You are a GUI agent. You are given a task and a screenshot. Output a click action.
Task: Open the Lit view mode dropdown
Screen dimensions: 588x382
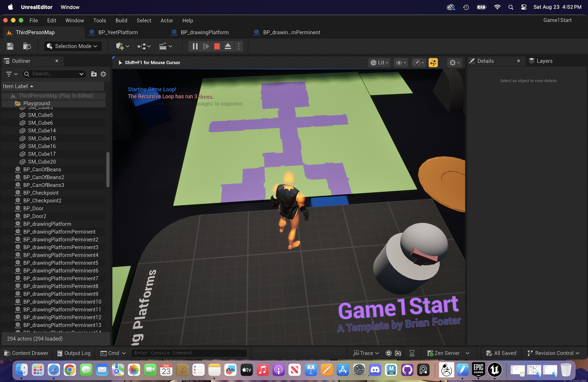pyautogui.click(x=379, y=62)
